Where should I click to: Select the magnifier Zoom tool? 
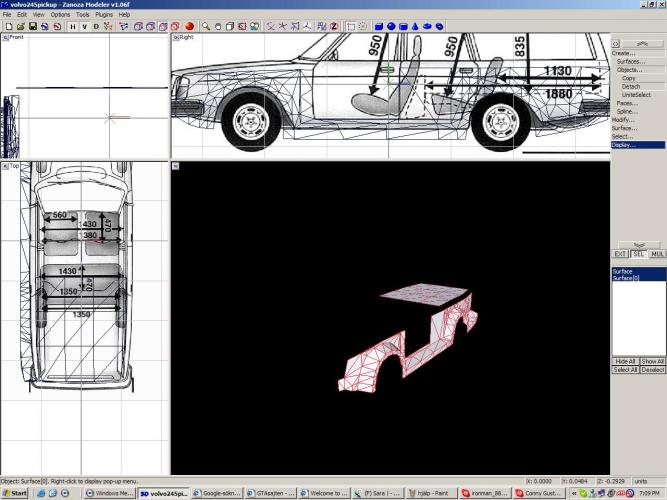point(205,26)
